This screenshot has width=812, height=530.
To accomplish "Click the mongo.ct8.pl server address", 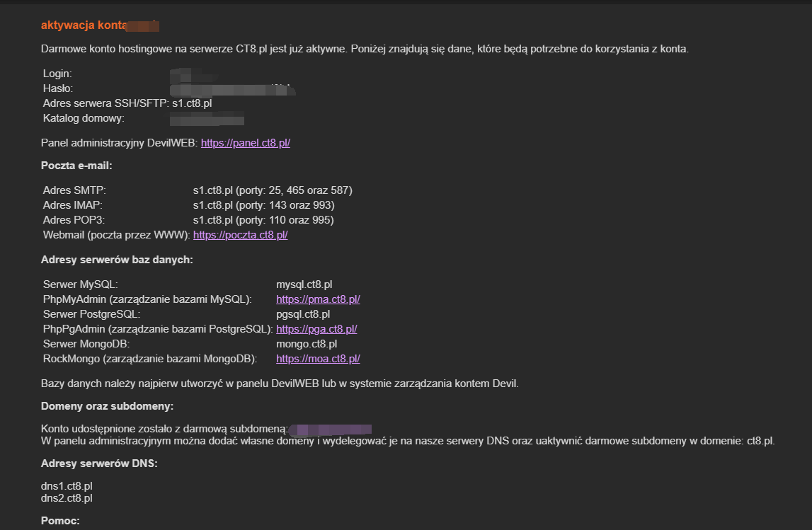I will tap(307, 344).
